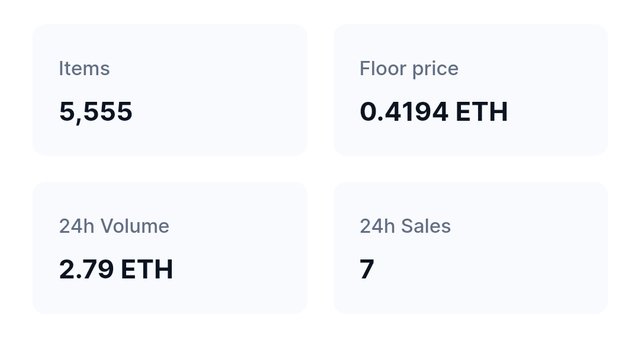Screen dimensions: 640x360
Task: Select the 7 sales count value
Action: click(367, 269)
